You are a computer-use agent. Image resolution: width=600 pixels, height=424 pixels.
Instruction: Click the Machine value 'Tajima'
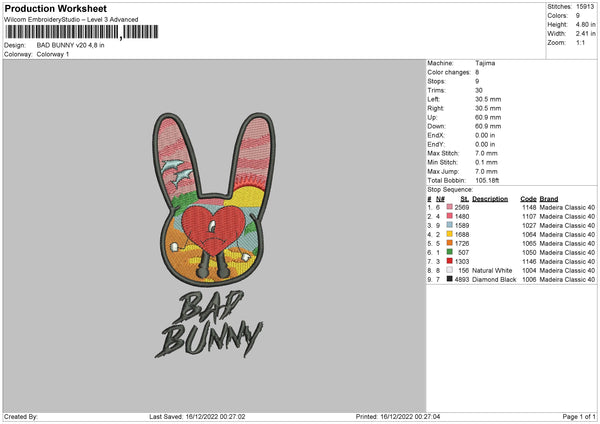point(485,63)
